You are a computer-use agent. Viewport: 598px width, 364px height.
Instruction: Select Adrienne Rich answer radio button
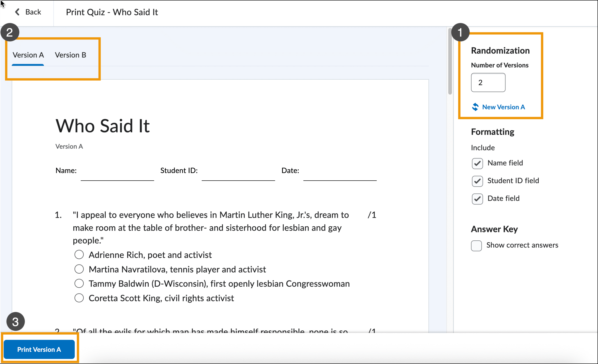[79, 255]
